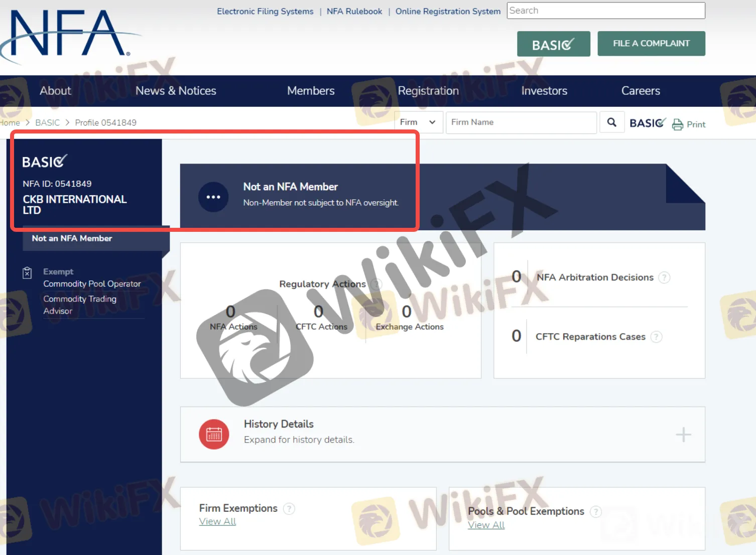Click the BASIC logo beside the search button

coord(648,123)
